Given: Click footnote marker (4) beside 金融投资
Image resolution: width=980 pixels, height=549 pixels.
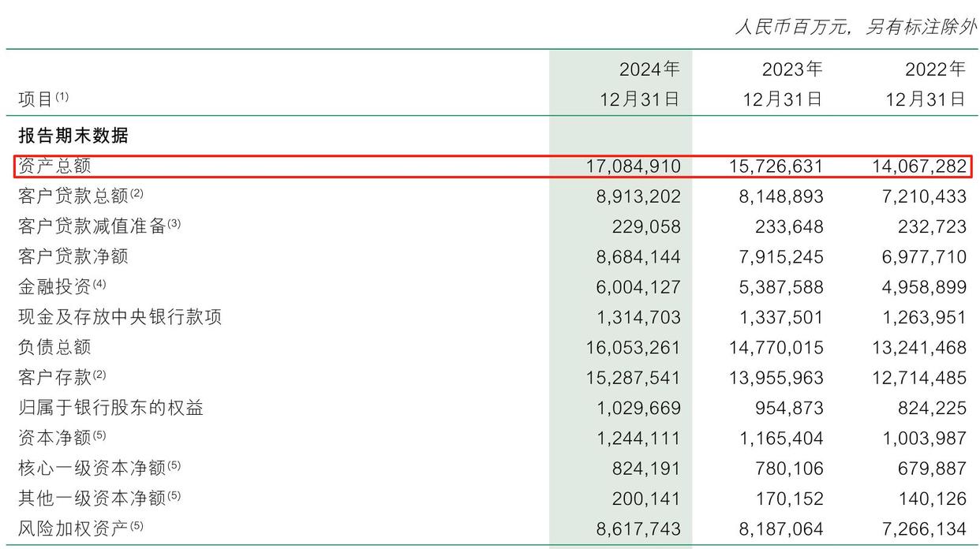Looking at the screenshot, I should 99,284.
